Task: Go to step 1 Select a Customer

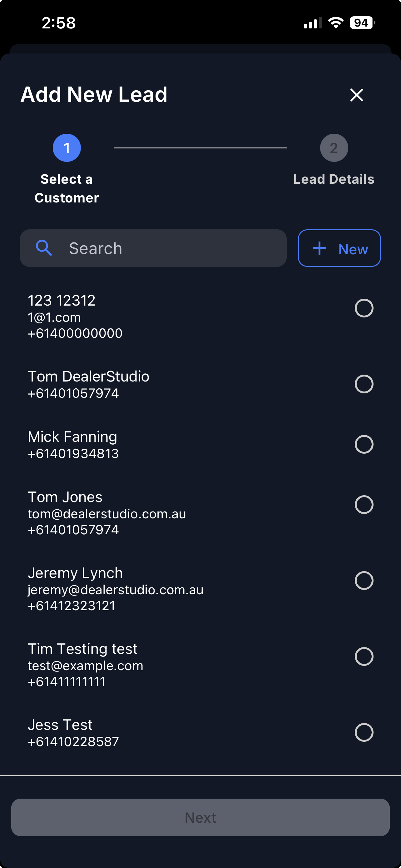Action: click(67, 148)
